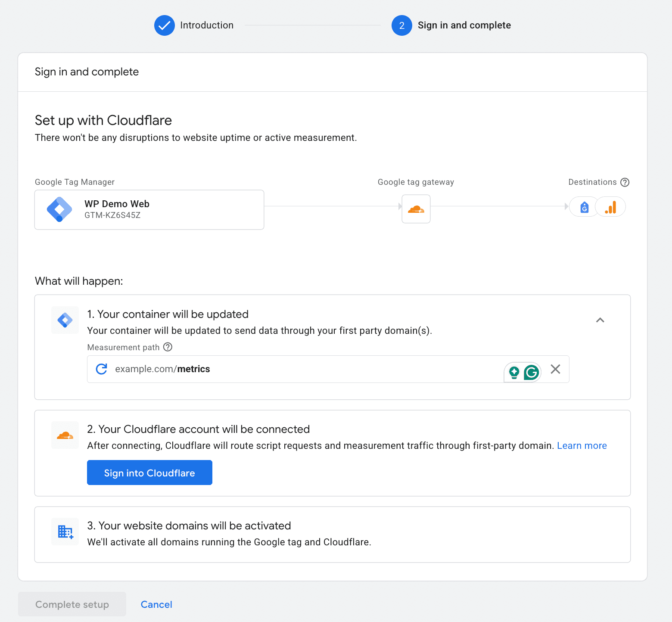
Task: Click the Destinations label text
Action: (592, 182)
